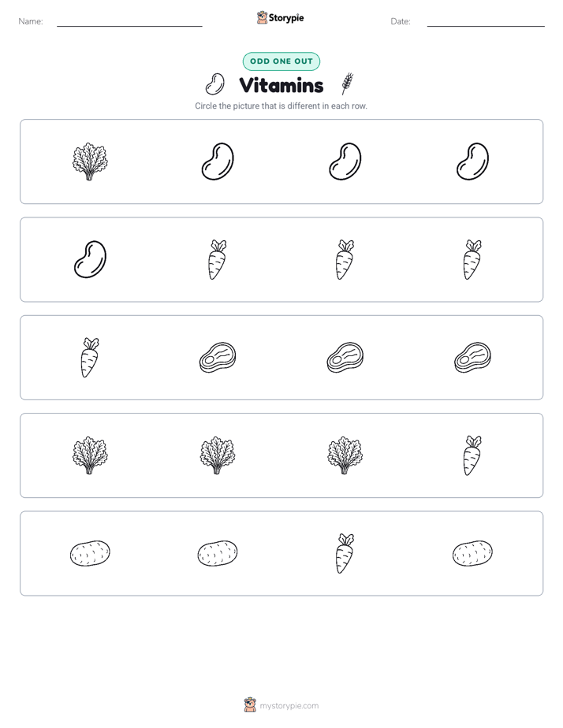Select the last carrot in the second row

click(x=472, y=259)
